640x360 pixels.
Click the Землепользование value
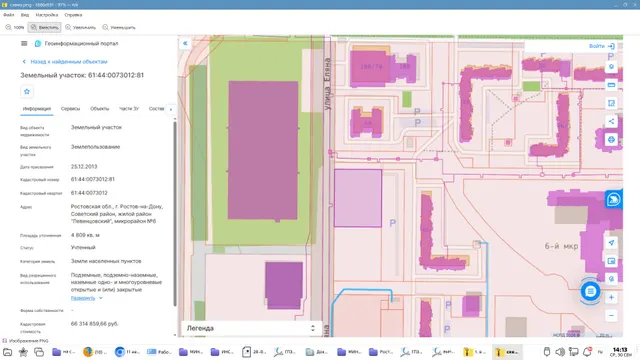tap(96, 147)
